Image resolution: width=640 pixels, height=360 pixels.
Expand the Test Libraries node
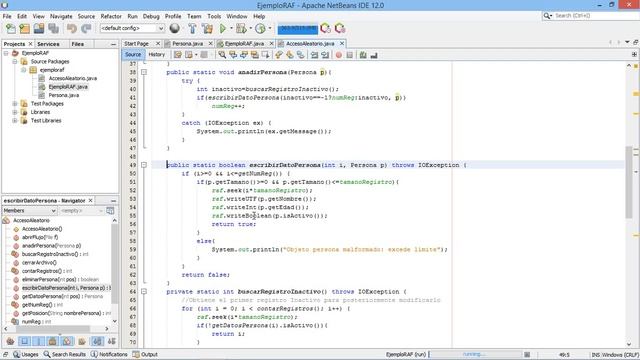tap(15, 121)
